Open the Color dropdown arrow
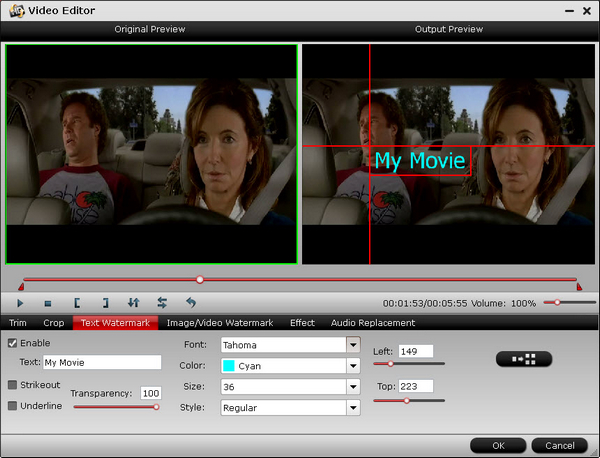Viewport: 600px width, 458px height. pyautogui.click(x=353, y=366)
